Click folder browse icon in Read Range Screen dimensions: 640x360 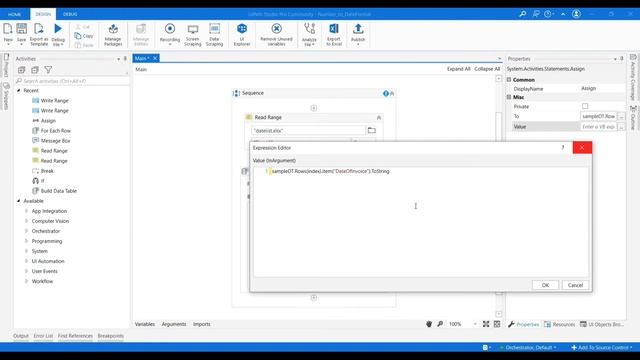371,130
